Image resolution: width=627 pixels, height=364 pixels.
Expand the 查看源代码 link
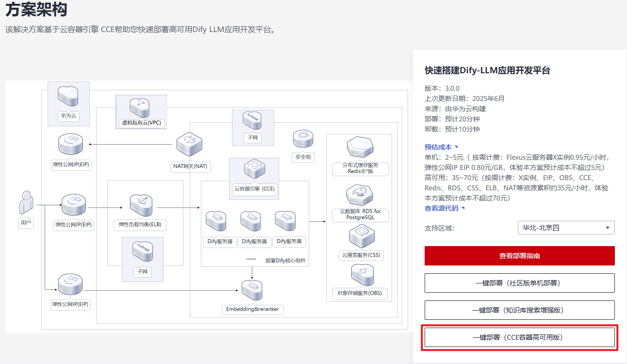point(445,208)
